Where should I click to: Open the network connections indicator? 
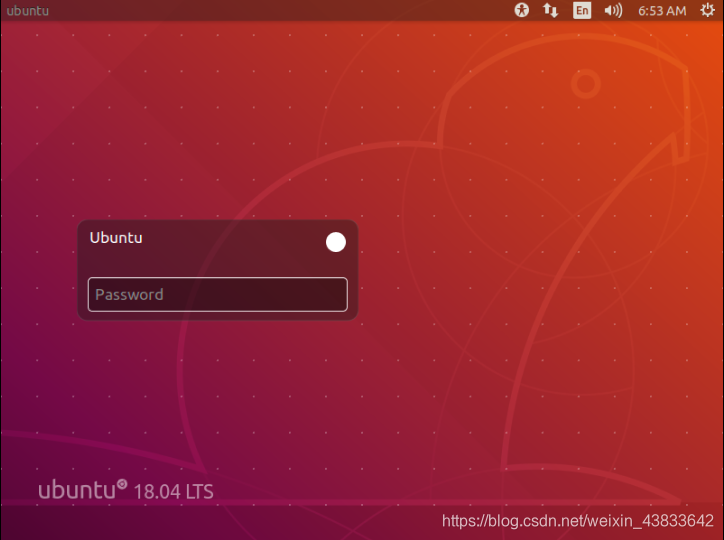point(550,10)
